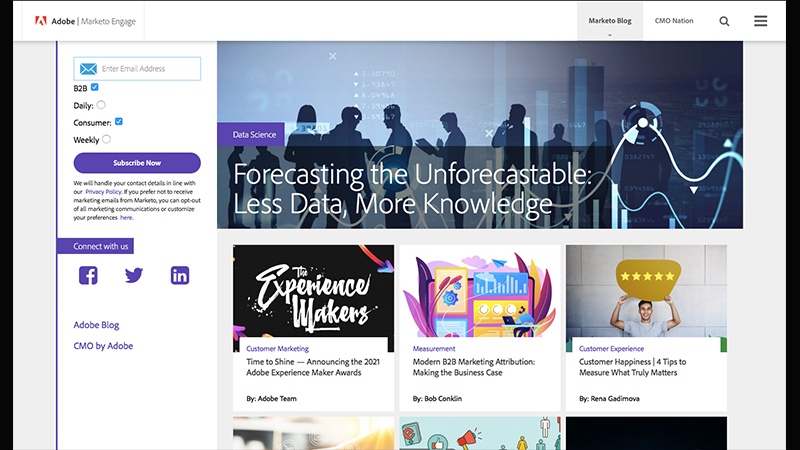Expand the Marketo Blog dropdown arrow
This screenshot has width=800, height=450.
pos(610,35)
